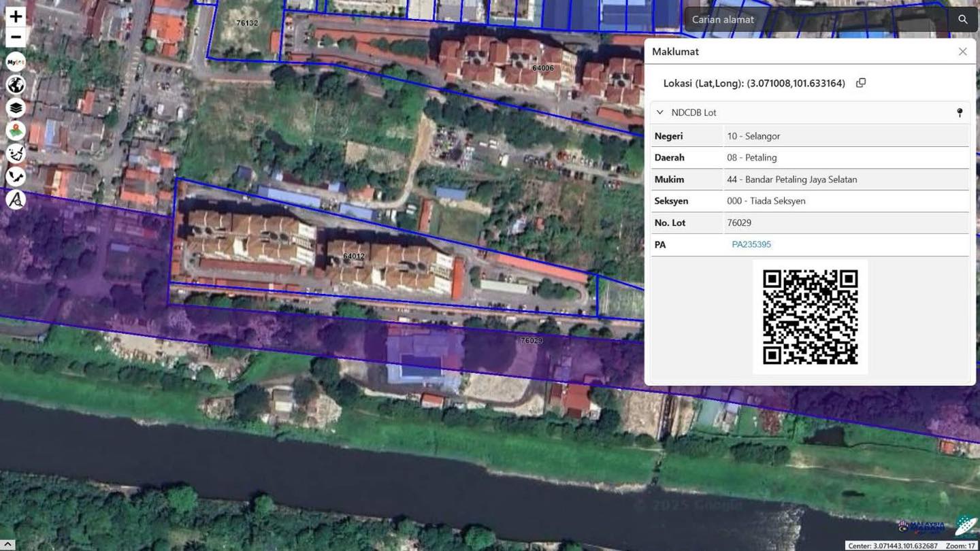Copy the Lat,Long coordinates

tap(861, 83)
